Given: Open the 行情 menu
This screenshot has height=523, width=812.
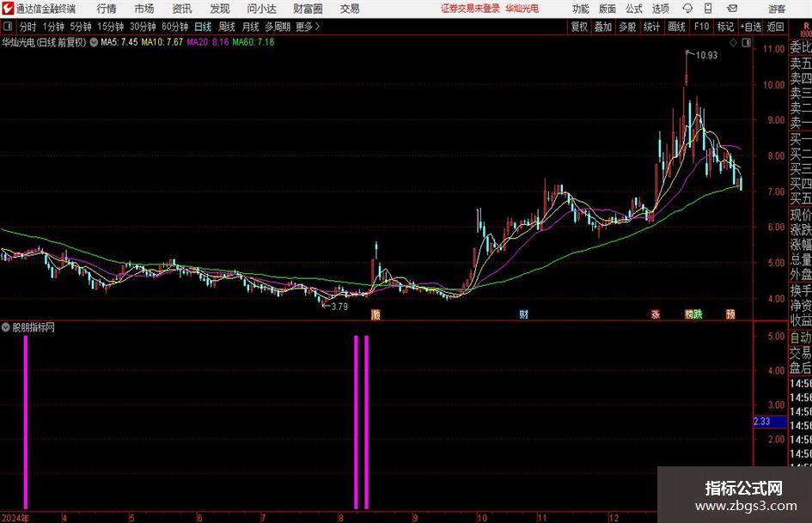Looking at the screenshot, I should click(107, 9).
